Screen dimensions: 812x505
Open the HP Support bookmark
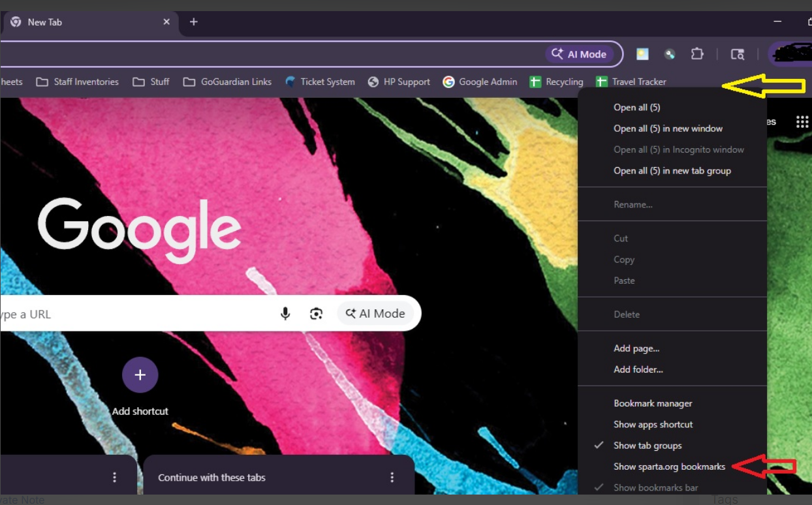(399, 82)
